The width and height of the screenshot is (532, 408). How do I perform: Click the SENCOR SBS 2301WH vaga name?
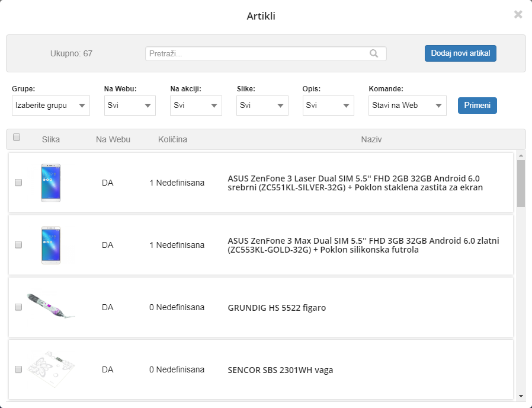pyautogui.click(x=280, y=370)
